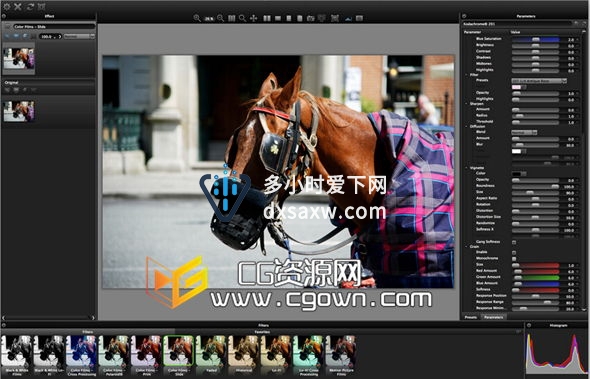
Task: Open the Filters tab in bottom panel
Action: coord(88,332)
